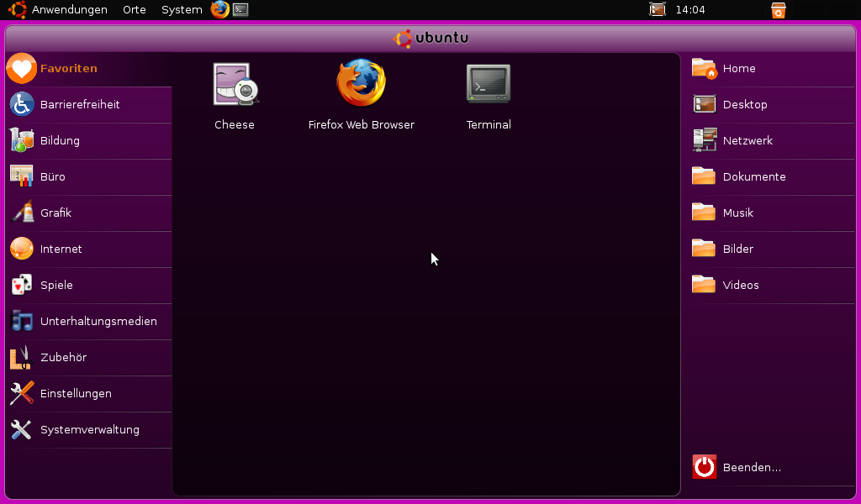Open the Bildung education category

click(x=89, y=141)
